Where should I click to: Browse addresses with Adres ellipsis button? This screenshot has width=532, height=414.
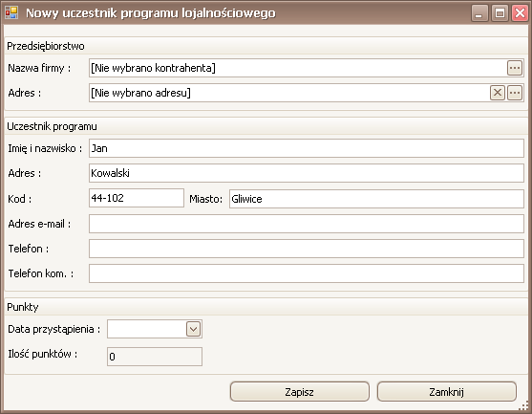pos(515,93)
